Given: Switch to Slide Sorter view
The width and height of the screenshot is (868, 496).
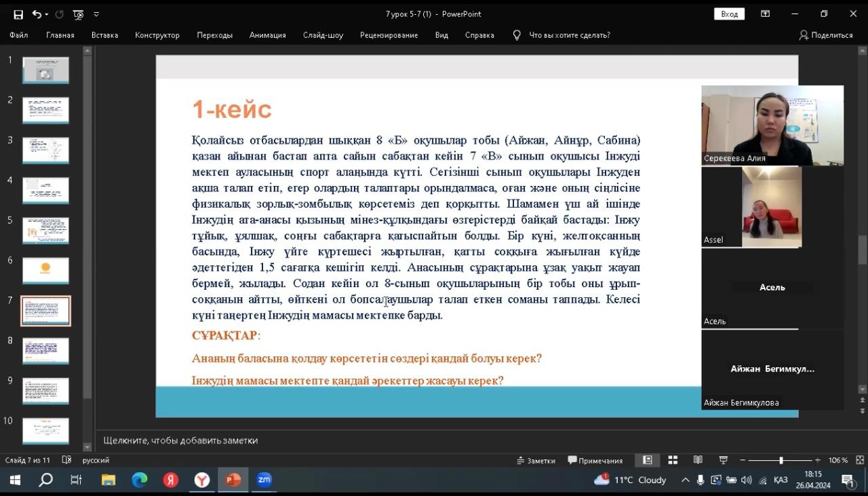Looking at the screenshot, I should click(673, 460).
